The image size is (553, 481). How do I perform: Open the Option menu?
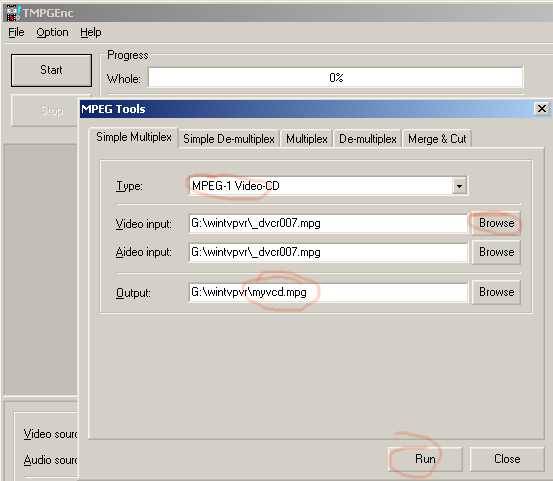(x=52, y=32)
